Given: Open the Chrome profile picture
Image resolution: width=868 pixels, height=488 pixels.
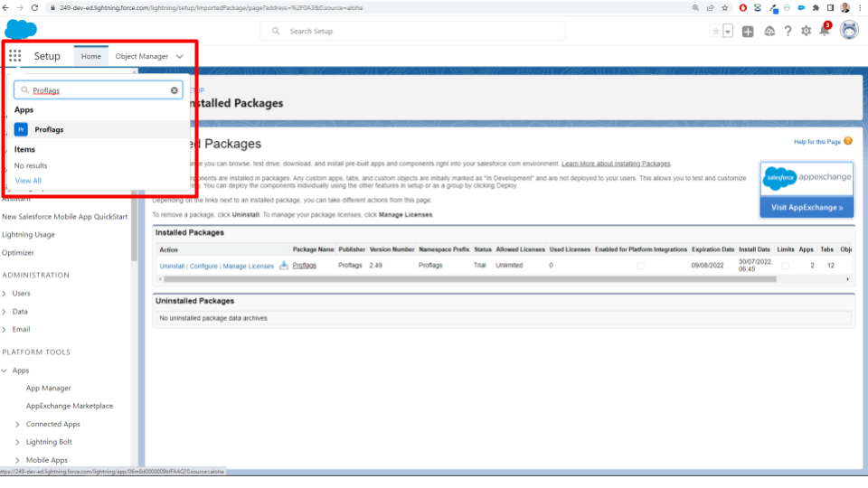Looking at the screenshot, I should [x=845, y=8].
